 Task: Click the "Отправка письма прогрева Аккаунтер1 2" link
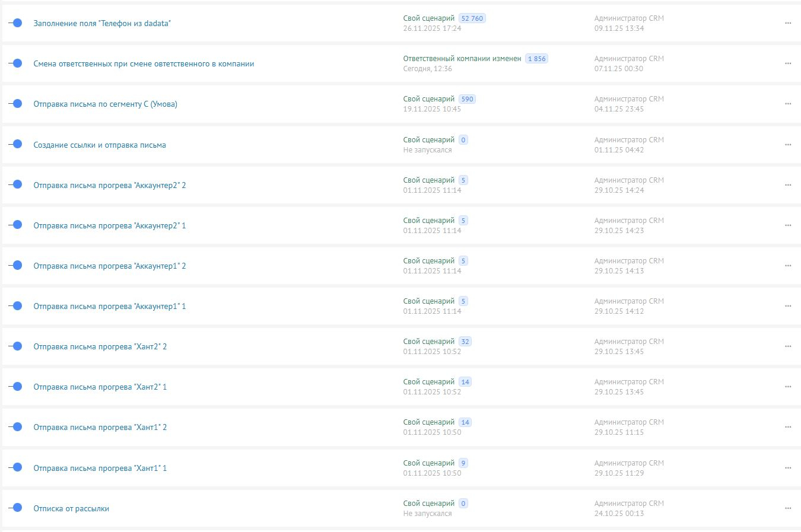tap(109, 266)
